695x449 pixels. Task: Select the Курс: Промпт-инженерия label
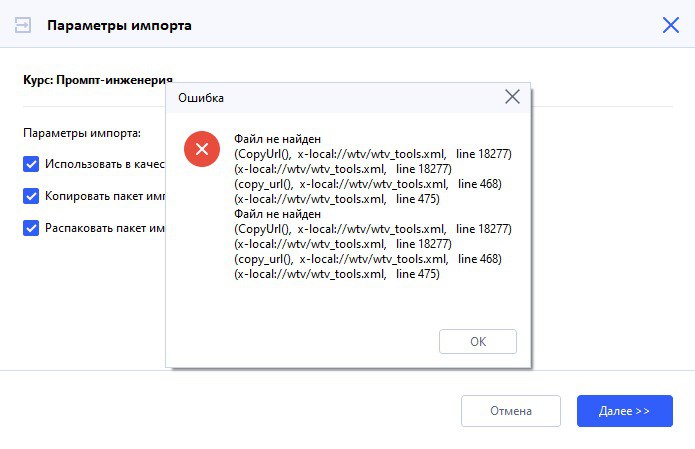click(x=97, y=77)
